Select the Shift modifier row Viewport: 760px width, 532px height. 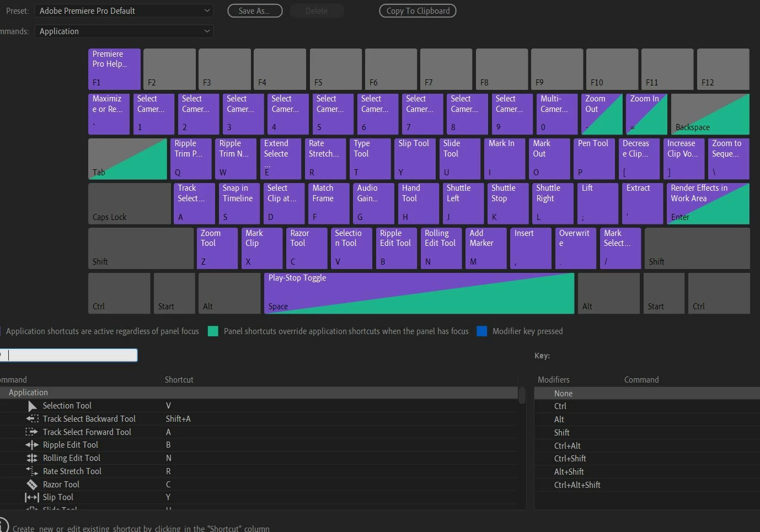[647, 433]
